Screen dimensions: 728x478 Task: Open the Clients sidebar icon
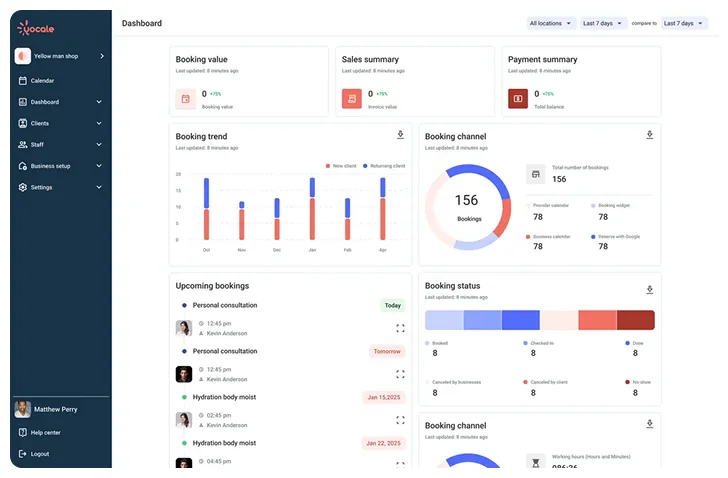coord(22,123)
